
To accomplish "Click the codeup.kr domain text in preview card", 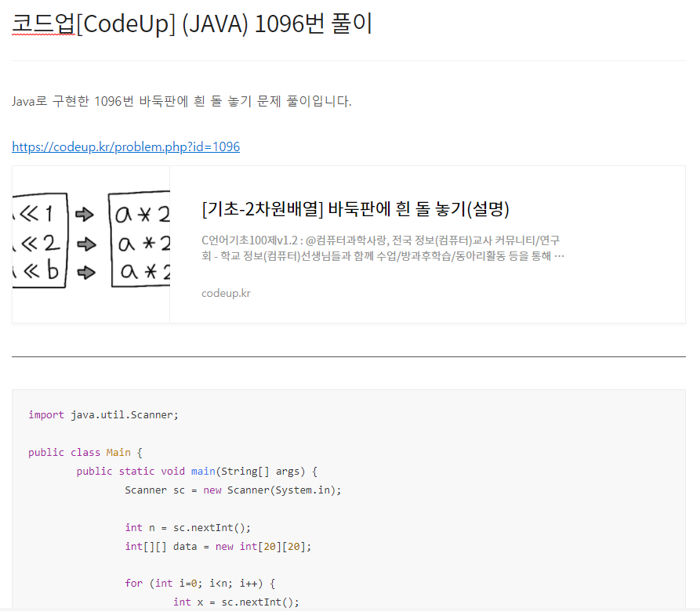I will [226, 293].
